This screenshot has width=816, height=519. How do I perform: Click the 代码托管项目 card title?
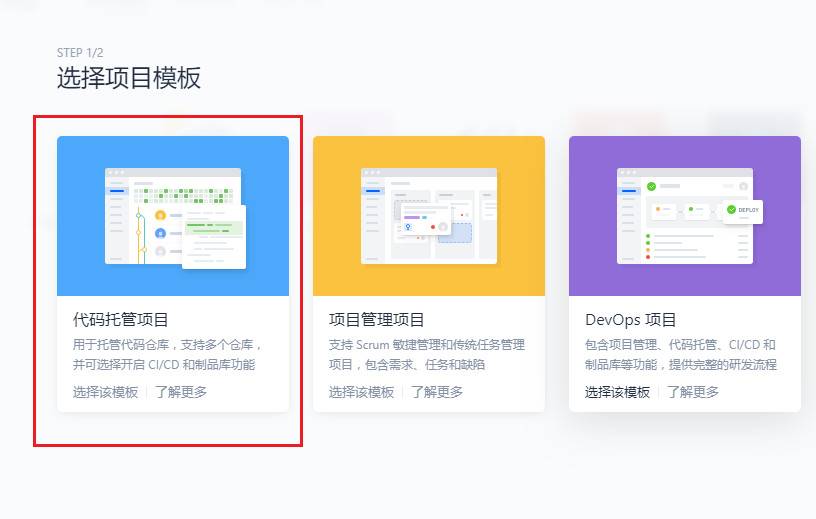click(120, 320)
